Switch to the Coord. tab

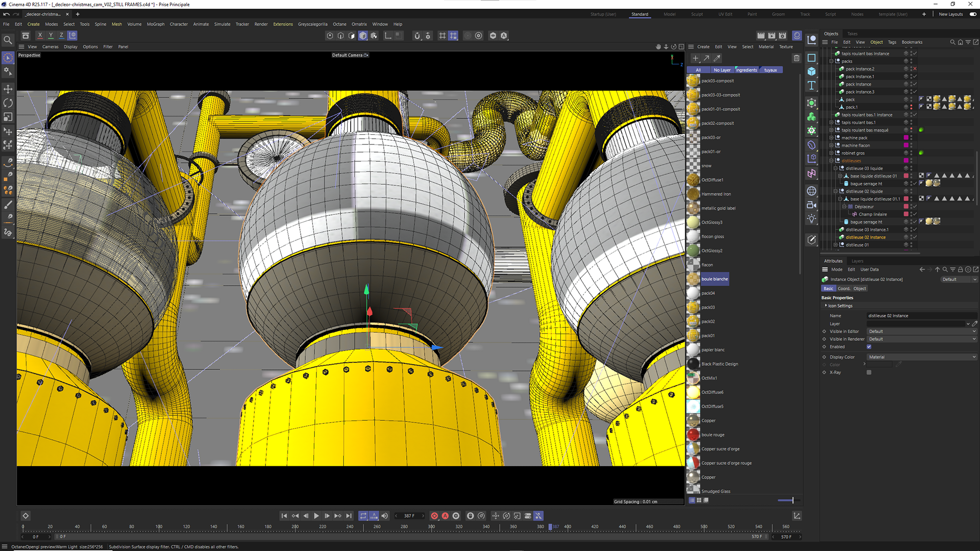pos(844,289)
